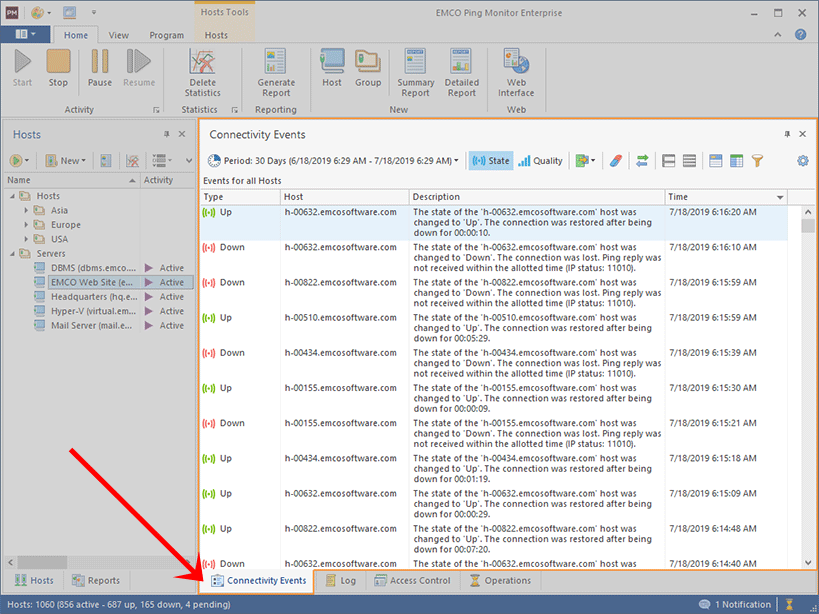Launch the Web Interface
Screen dimensions: 819x614
516,73
